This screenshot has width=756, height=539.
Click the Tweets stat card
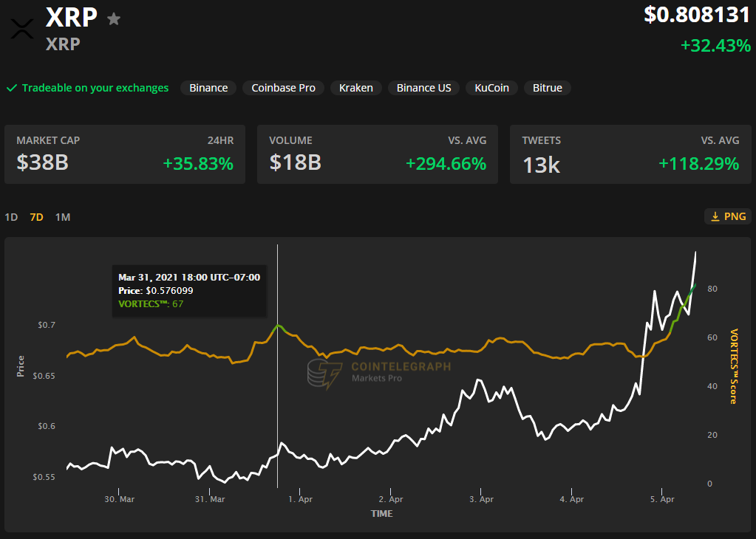(630, 154)
